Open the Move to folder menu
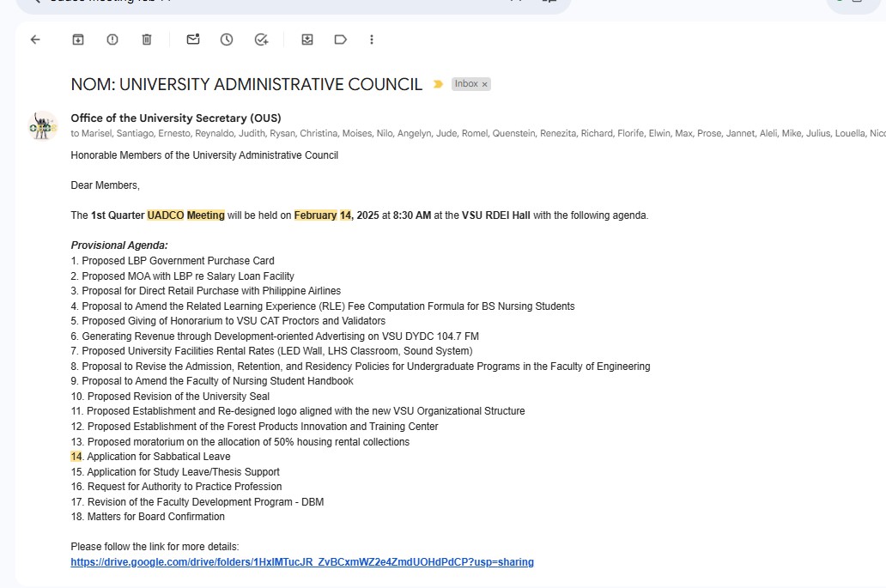The width and height of the screenshot is (886, 588). coord(307,39)
